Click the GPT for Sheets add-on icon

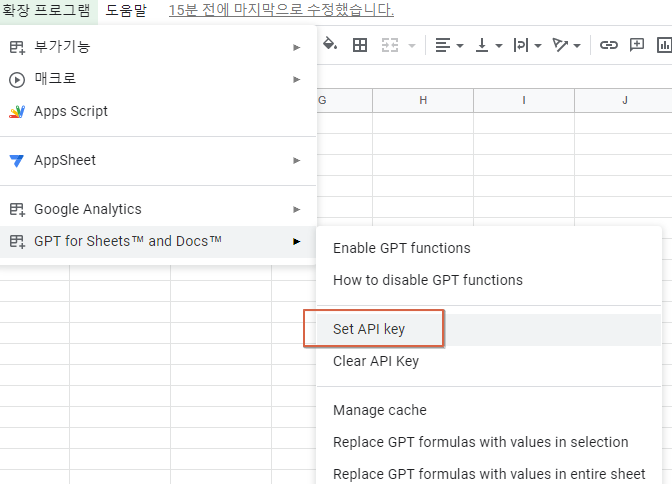17,242
